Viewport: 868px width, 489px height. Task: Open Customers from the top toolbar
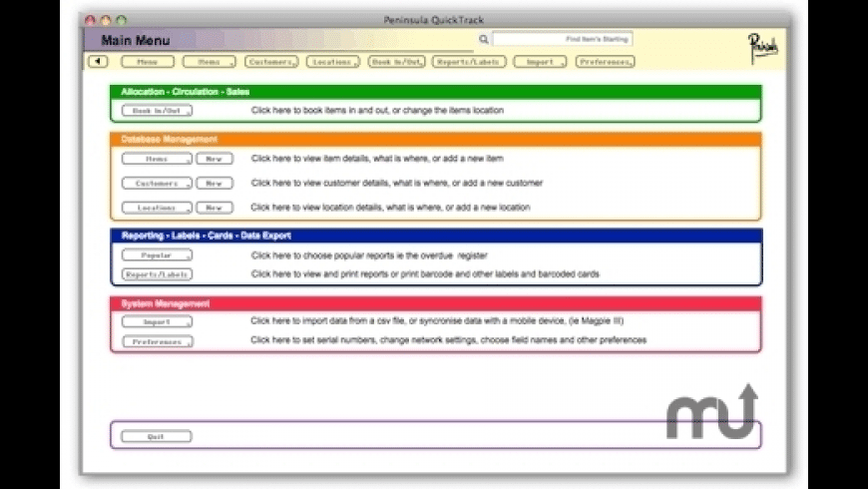click(271, 62)
